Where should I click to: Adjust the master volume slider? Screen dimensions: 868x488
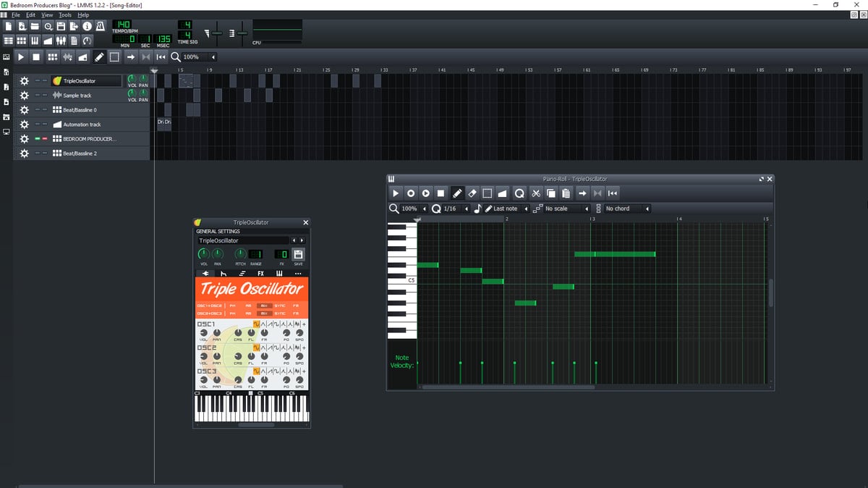click(x=217, y=33)
